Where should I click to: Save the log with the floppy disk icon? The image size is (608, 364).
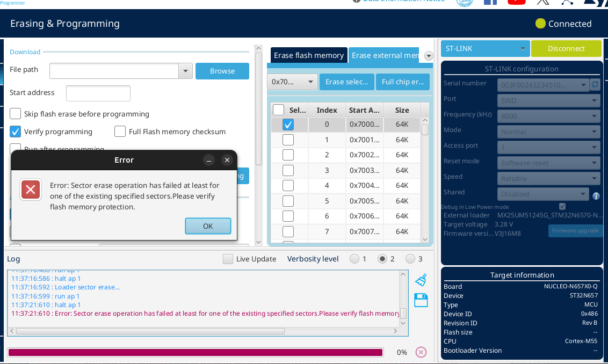(421, 301)
